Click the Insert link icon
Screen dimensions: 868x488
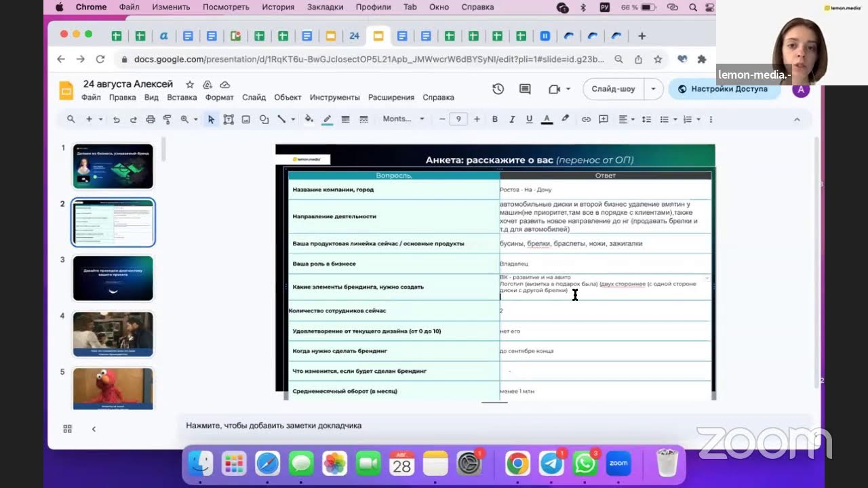pos(586,119)
